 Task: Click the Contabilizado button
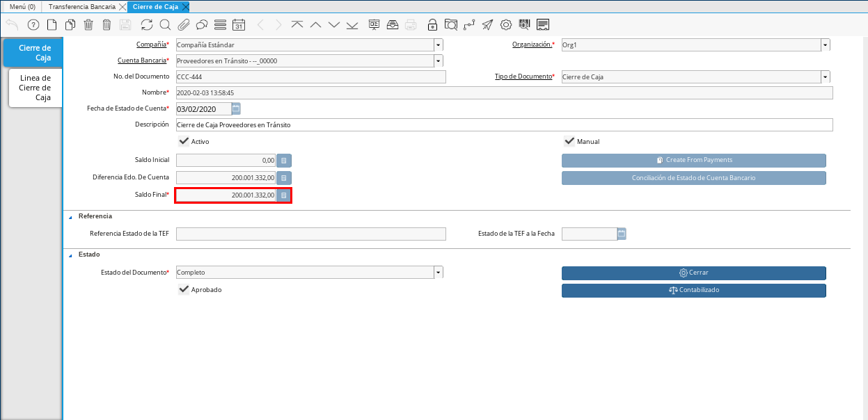pyautogui.click(x=694, y=290)
